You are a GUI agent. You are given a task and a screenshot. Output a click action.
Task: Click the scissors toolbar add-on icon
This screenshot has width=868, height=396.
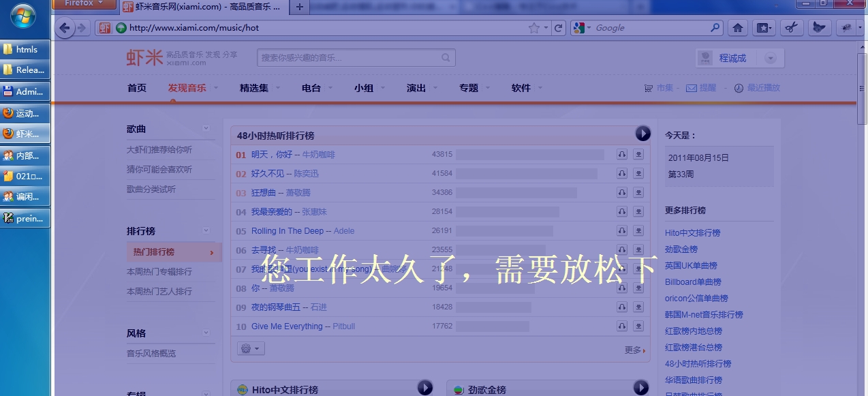(791, 28)
